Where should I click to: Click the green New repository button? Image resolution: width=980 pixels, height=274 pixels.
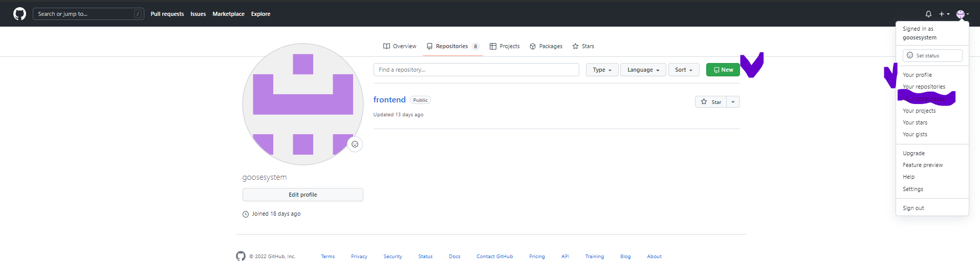tap(723, 70)
